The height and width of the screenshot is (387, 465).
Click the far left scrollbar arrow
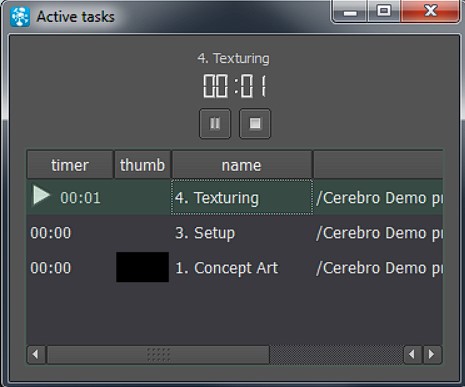click(36, 354)
